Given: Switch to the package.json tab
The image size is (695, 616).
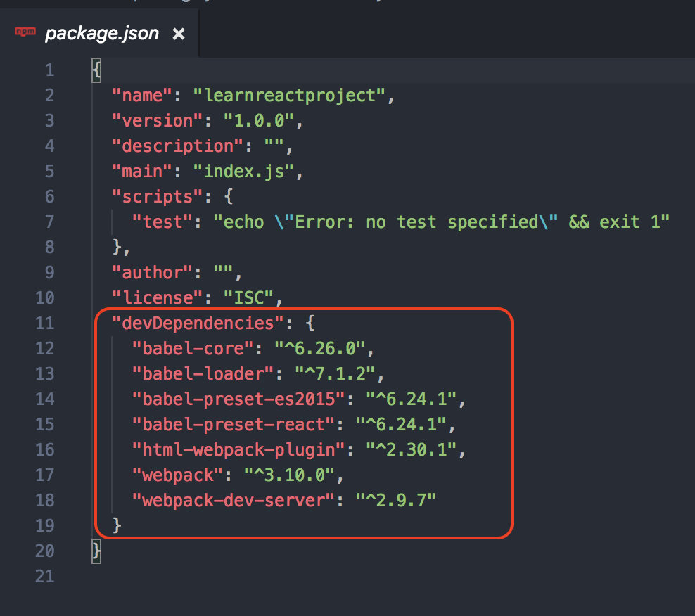Looking at the screenshot, I should pyautogui.click(x=101, y=32).
